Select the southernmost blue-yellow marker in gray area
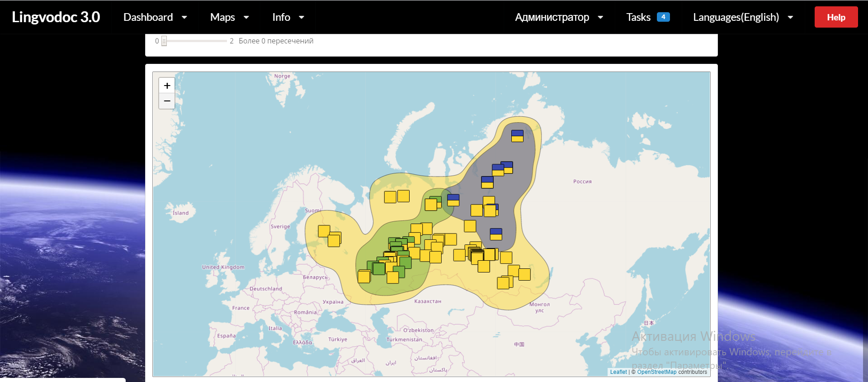The width and height of the screenshot is (868, 382). point(496,234)
